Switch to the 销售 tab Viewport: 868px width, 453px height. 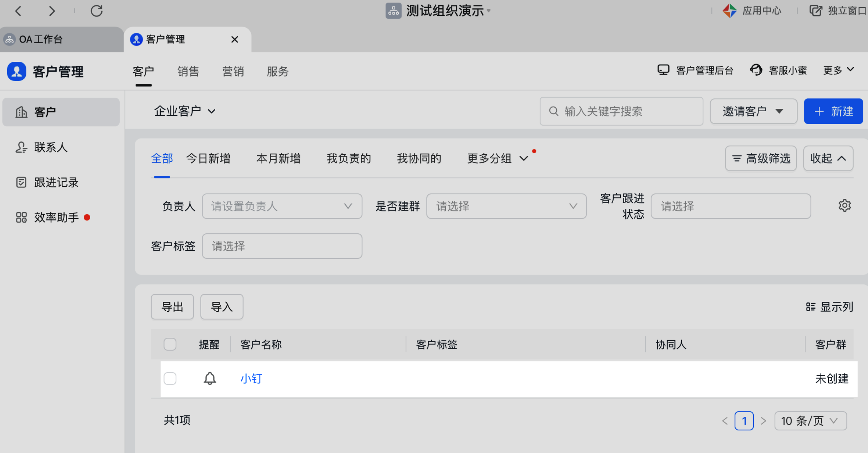(188, 71)
